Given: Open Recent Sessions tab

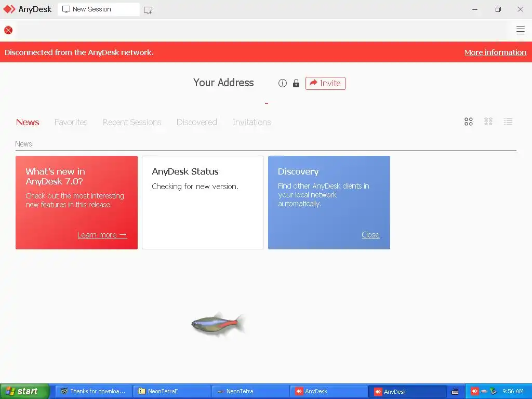Looking at the screenshot, I should tap(132, 122).
